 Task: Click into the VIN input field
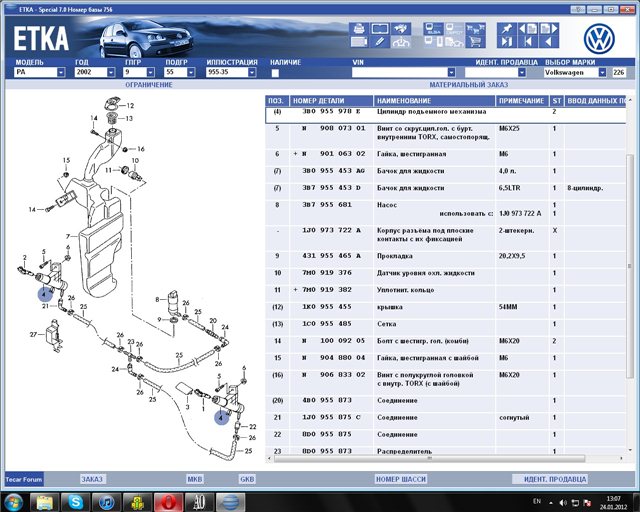(399, 72)
